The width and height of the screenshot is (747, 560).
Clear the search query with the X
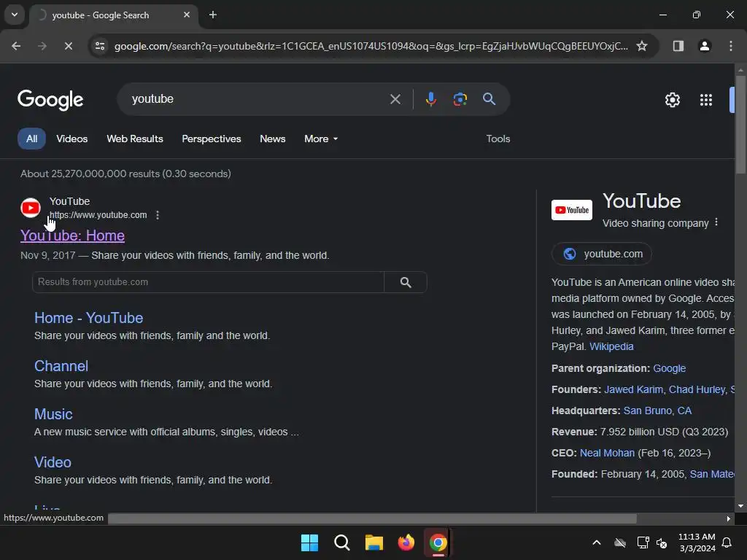click(x=395, y=99)
